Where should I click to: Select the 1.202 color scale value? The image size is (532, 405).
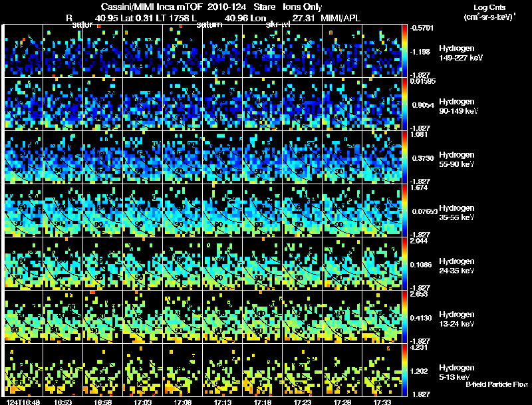(419, 372)
